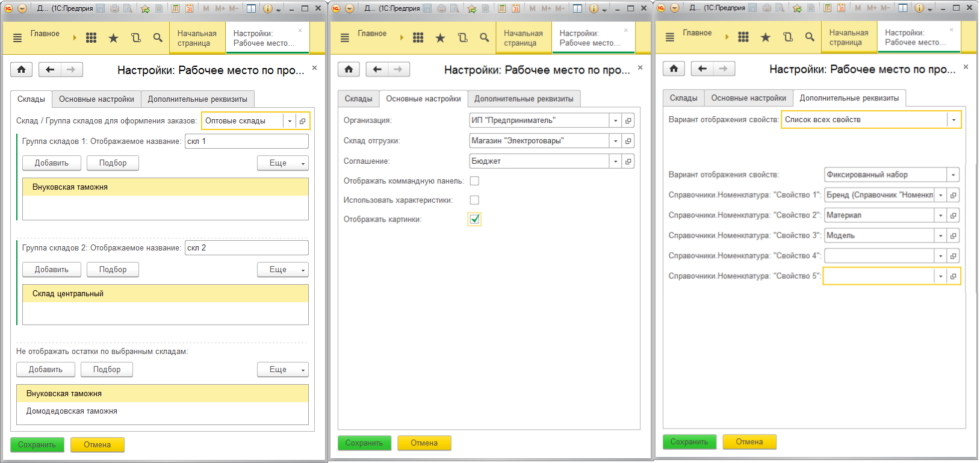This screenshot has width=980, height=463.
Task: Close the Настройки tab in Дополнительные реквизиты window
Action: coord(951,30)
